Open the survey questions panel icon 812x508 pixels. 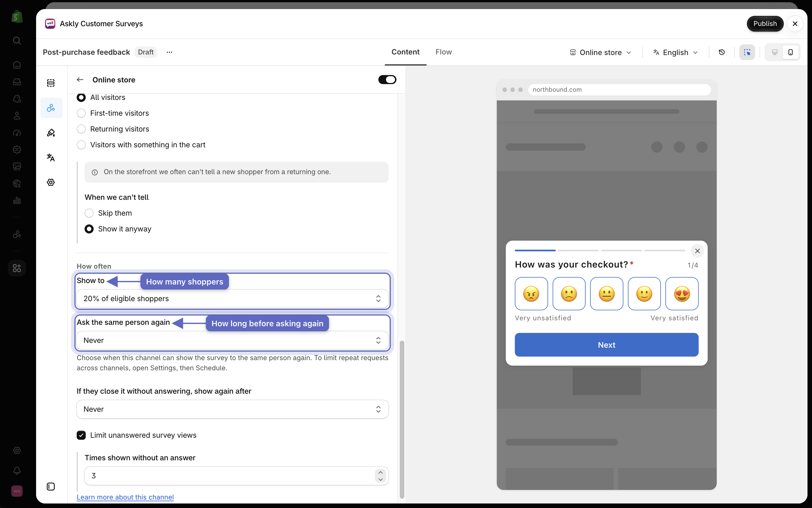tap(51, 83)
